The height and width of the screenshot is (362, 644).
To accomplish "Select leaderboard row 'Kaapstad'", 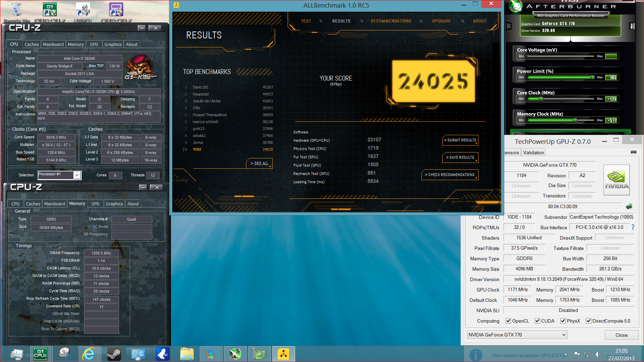I will (229, 94).
